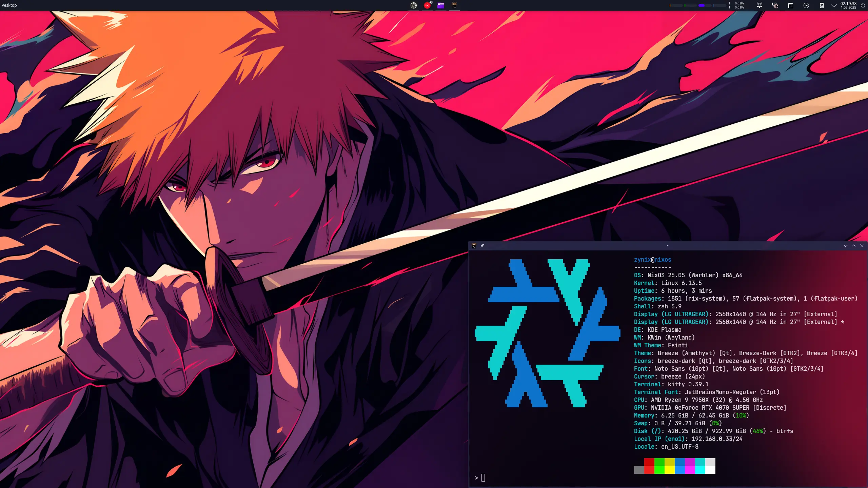
Task: Close the kitty terminal window
Action: pyautogui.click(x=862, y=246)
